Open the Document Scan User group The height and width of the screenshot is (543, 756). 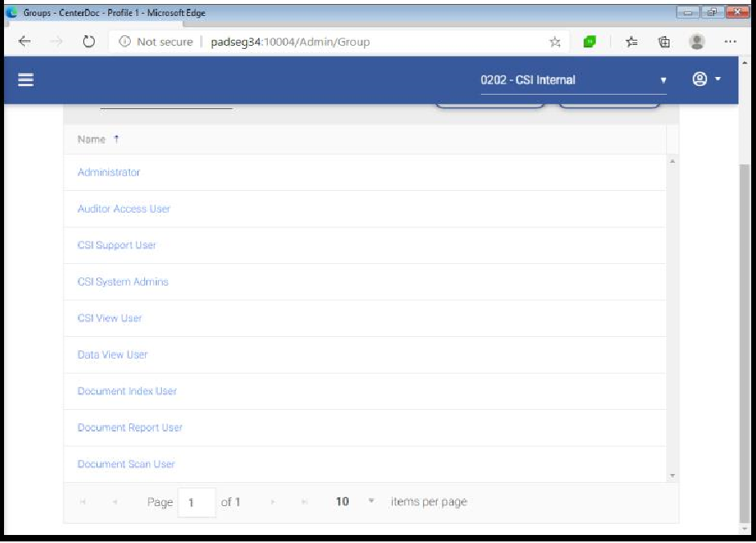click(x=126, y=464)
